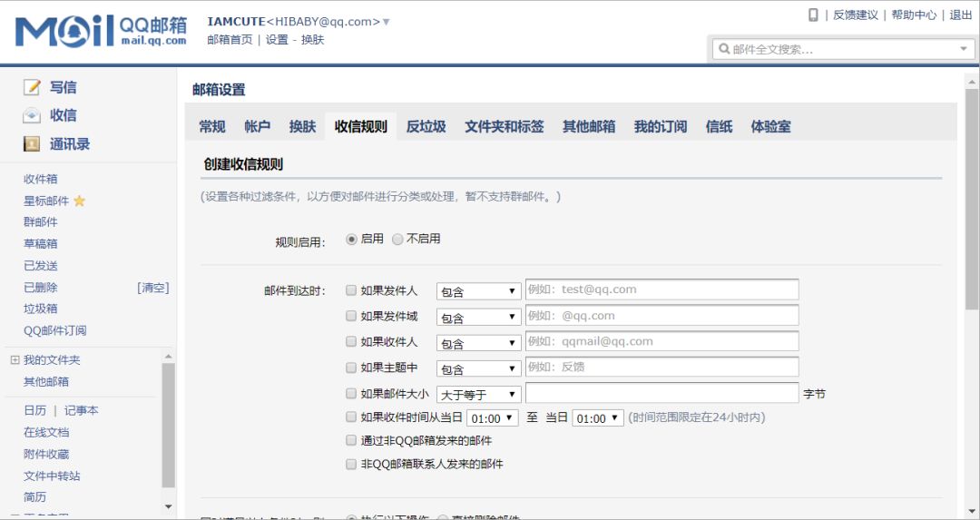
Task: Switch to the 反垃圾 tab
Action: [x=426, y=127]
